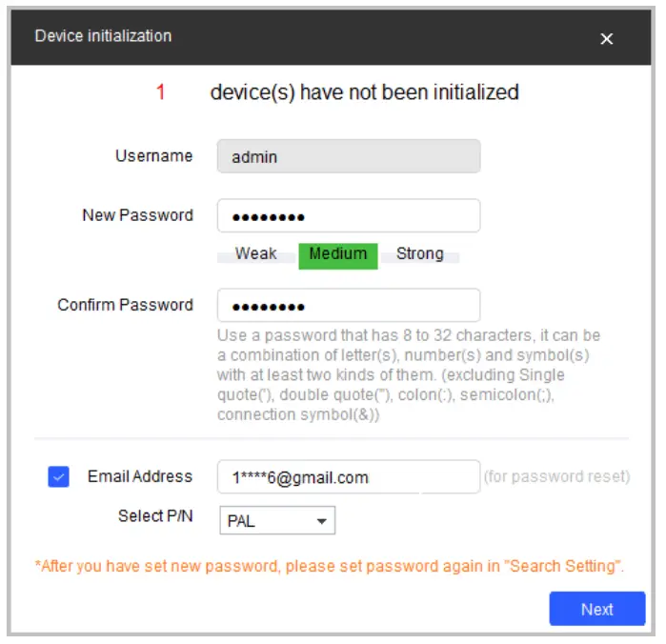Click the Weak password strength label
Screen dimensions: 666x644
[x=255, y=254]
